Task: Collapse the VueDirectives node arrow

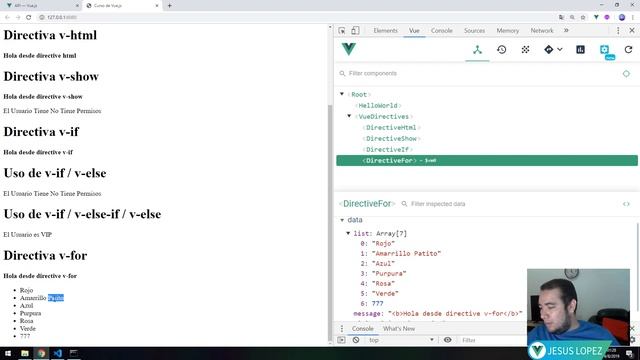Action: pyautogui.click(x=349, y=116)
